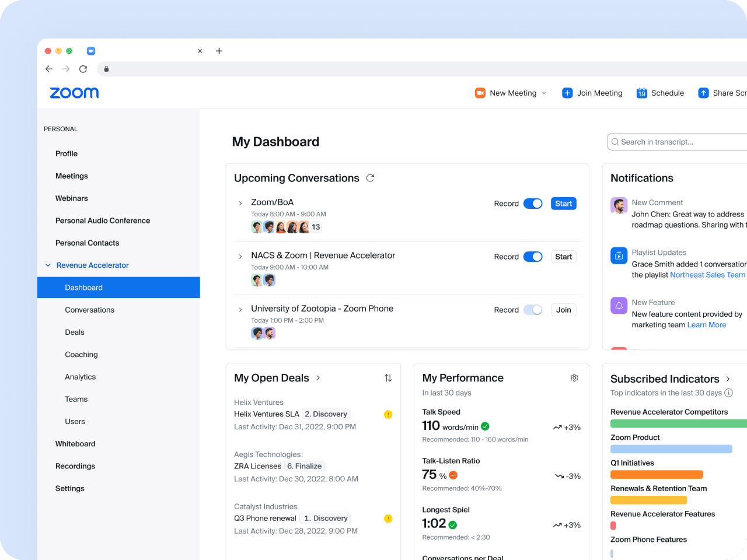Viewport: 747px width, 560px height.
Task: Join the University of Zootopia meeting
Action: pos(564,310)
